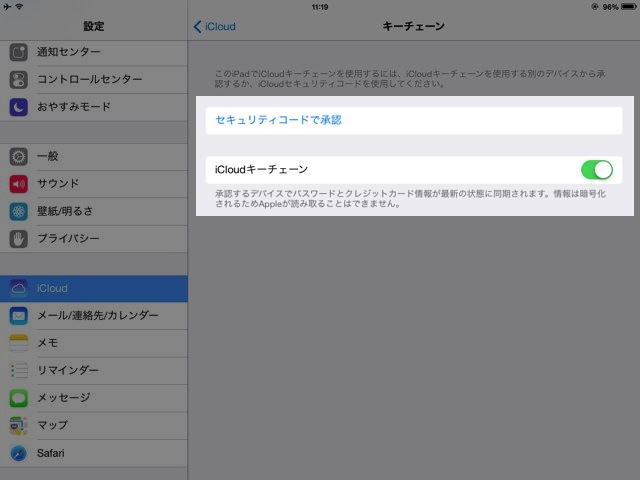Tap the back chevron beside iCloud
The height and width of the screenshot is (480, 640).
coord(198,27)
